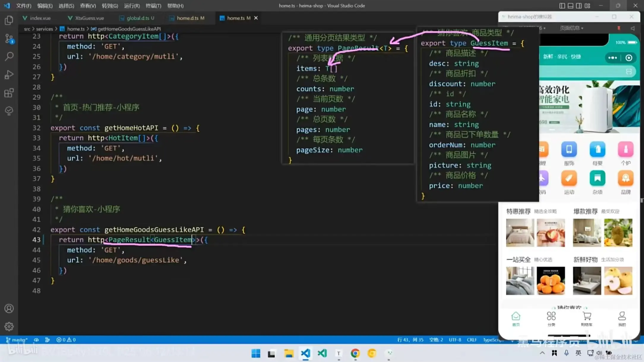Click the mini program close circle button
This screenshot has width=644, height=362.
[629, 58]
